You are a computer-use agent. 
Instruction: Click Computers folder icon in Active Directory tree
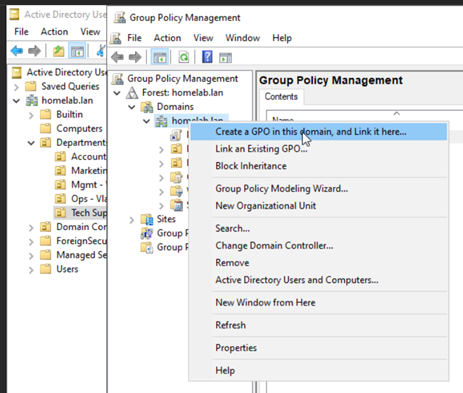[x=46, y=128]
